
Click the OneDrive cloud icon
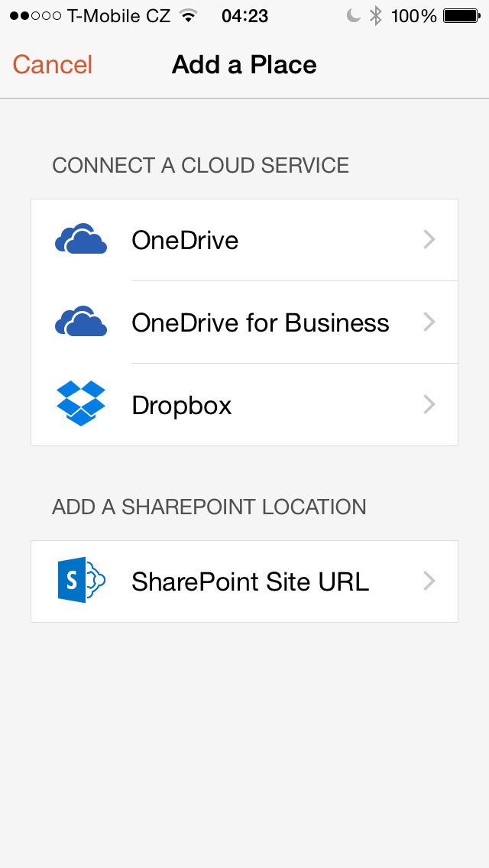pos(81,239)
